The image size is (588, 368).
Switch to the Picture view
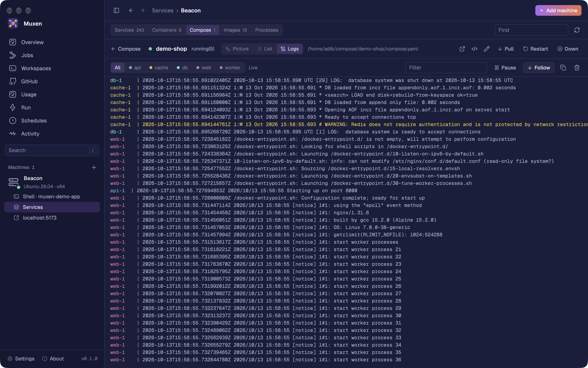point(237,49)
